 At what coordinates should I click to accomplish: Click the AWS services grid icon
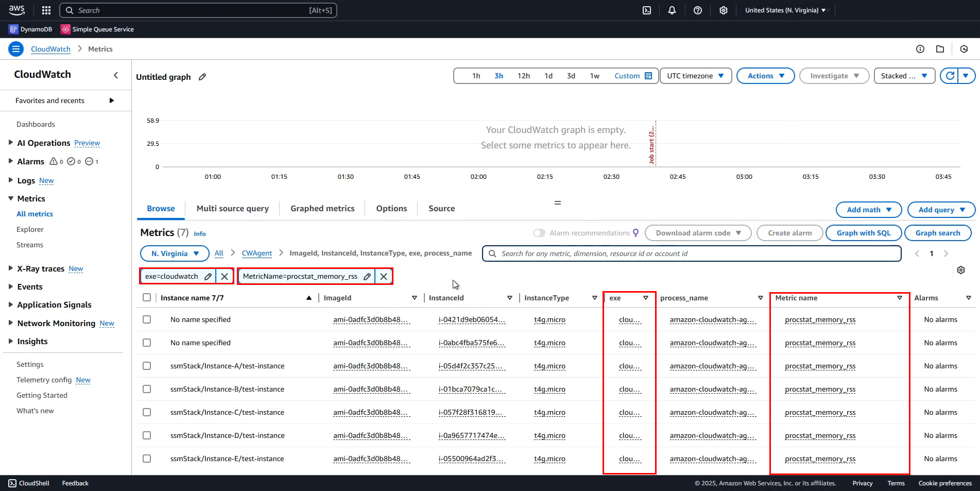point(46,10)
